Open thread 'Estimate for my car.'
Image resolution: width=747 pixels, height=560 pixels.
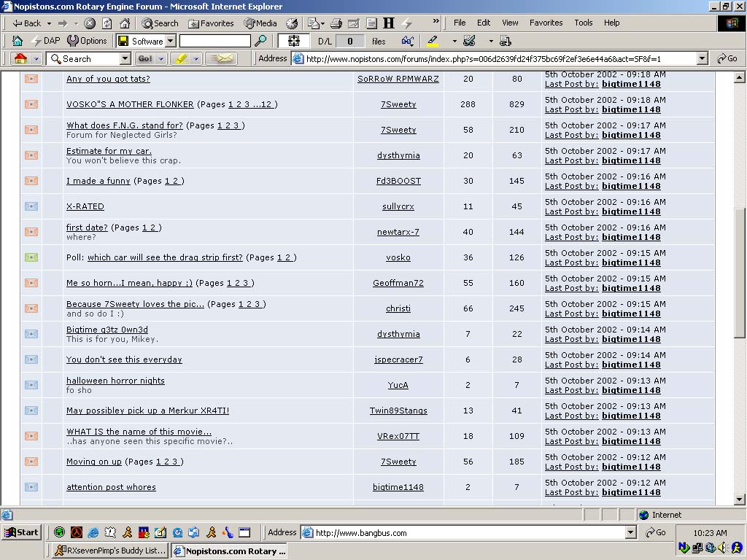[109, 151]
